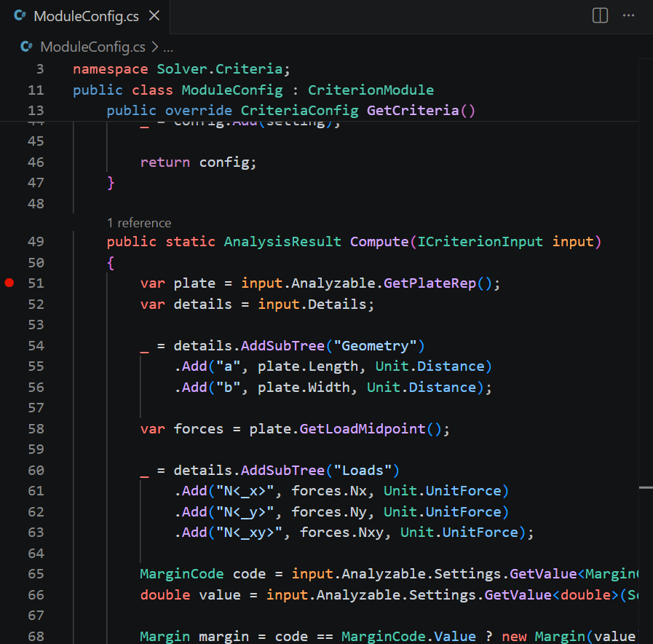Click "GetCriteria" in the sticky header

pyautogui.click(x=413, y=111)
